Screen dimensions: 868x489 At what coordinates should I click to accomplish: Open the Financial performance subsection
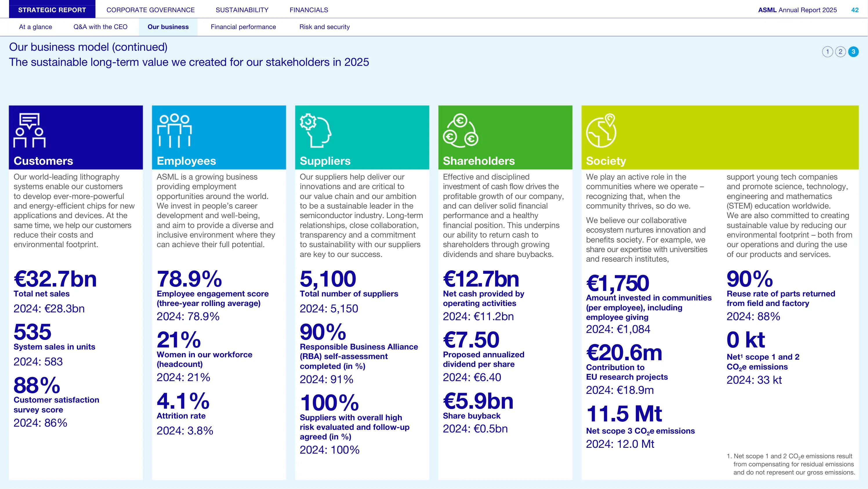tap(243, 27)
